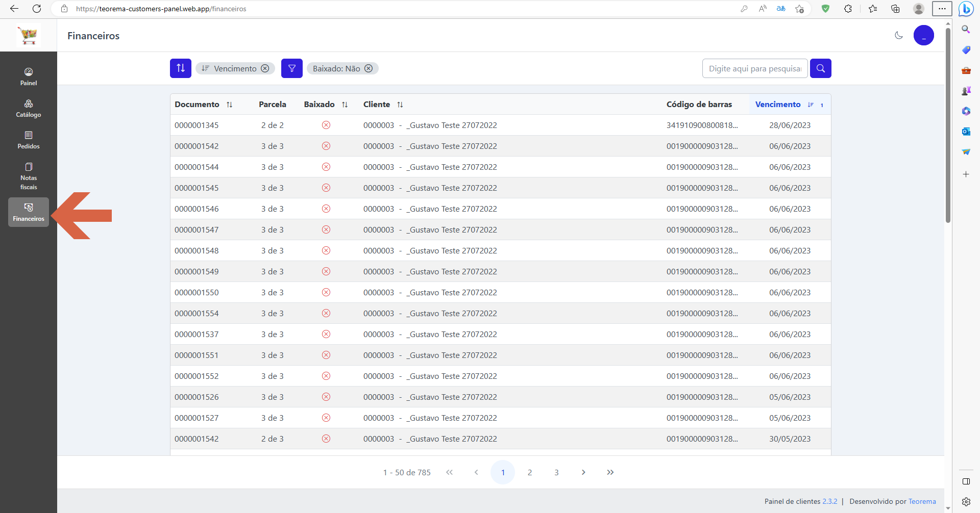The image size is (980, 513).
Task: Go to page 3 of results
Action: click(556, 472)
